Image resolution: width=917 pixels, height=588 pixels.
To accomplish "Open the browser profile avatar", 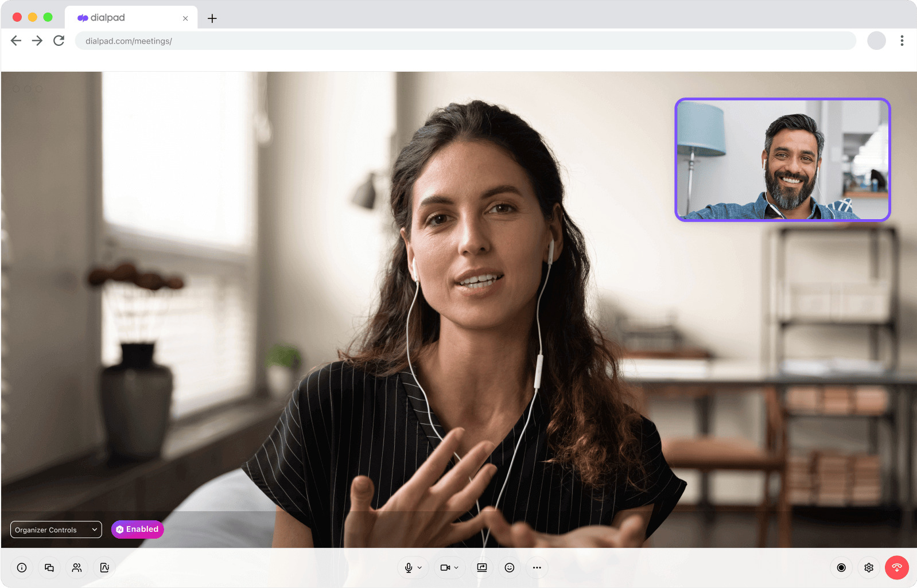I will point(876,41).
